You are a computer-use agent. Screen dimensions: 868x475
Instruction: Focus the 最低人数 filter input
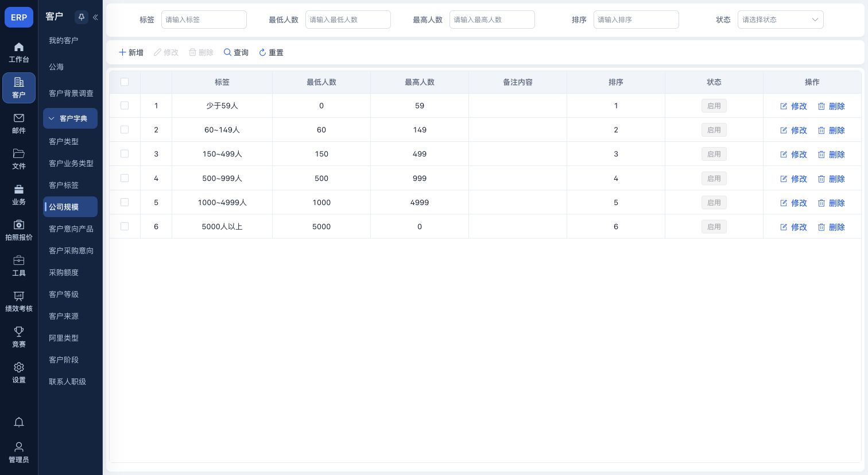pyautogui.click(x=348, y=20)
